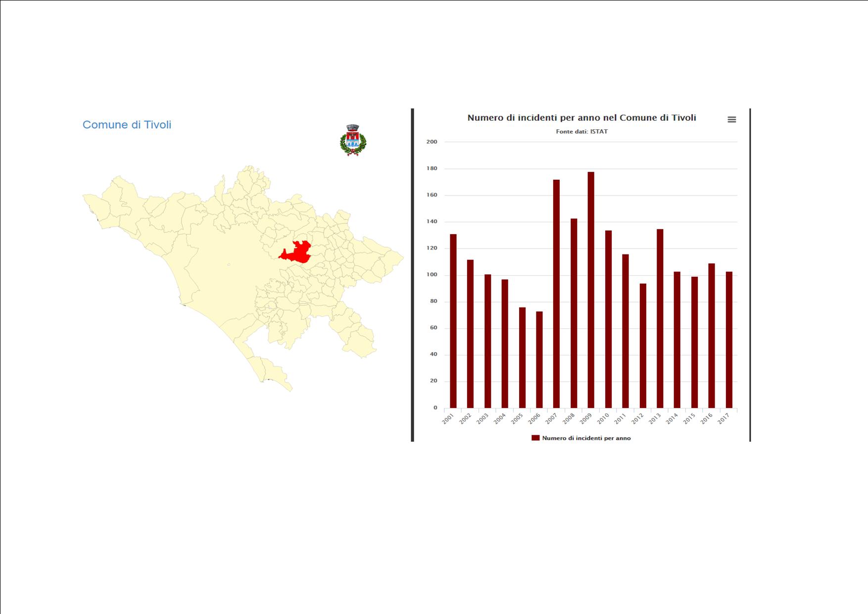Click the 2002 bar in the chart
868x614 pixels.
[x=470, y=334]
